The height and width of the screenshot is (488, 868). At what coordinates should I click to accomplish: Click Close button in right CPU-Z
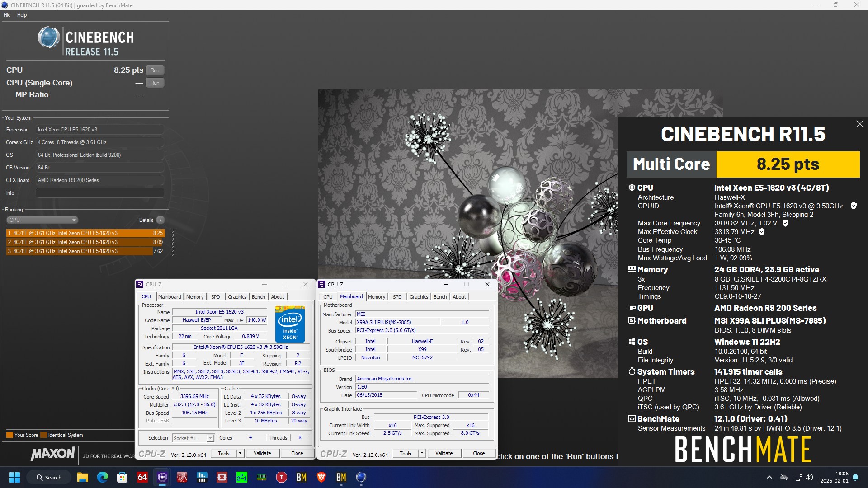pos(479,453)
